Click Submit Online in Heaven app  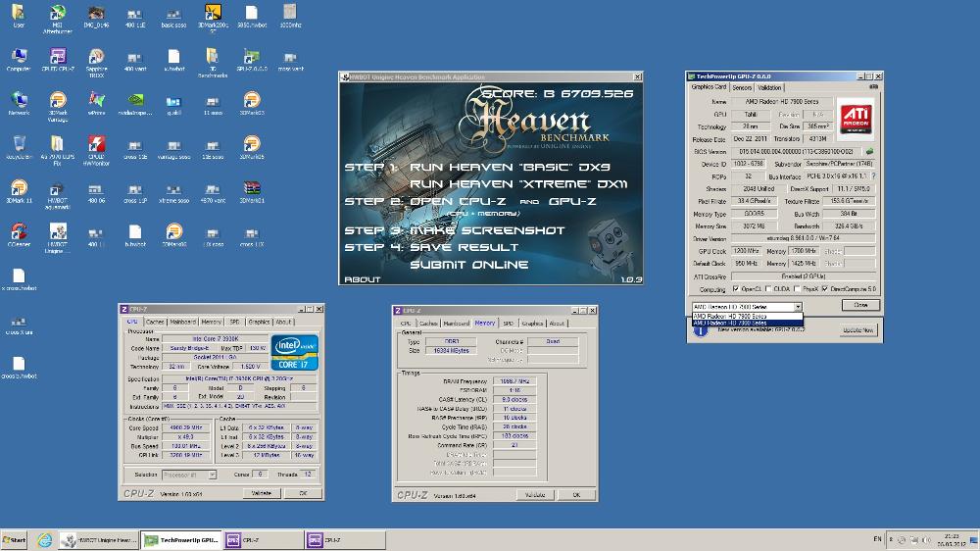(468, 265)
